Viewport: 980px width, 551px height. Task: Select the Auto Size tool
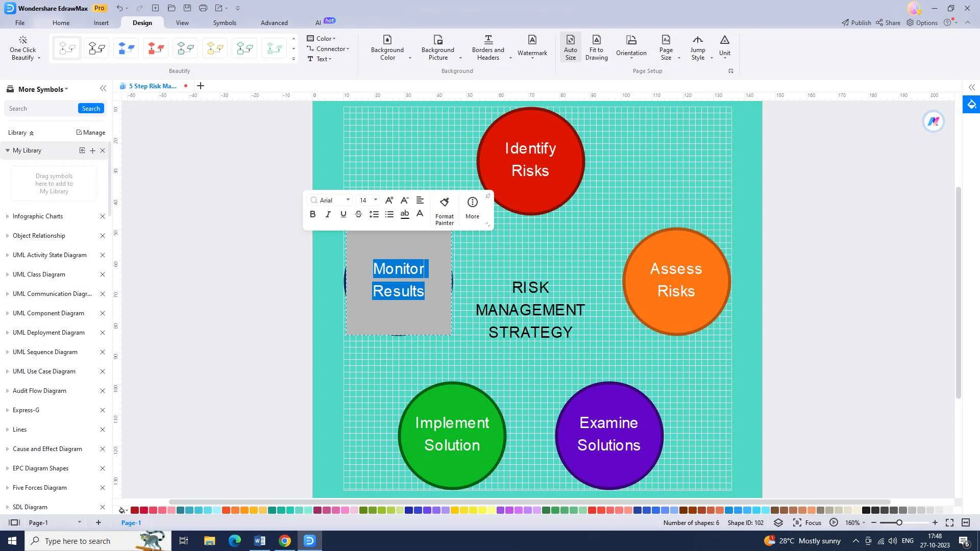coord(570,48)
